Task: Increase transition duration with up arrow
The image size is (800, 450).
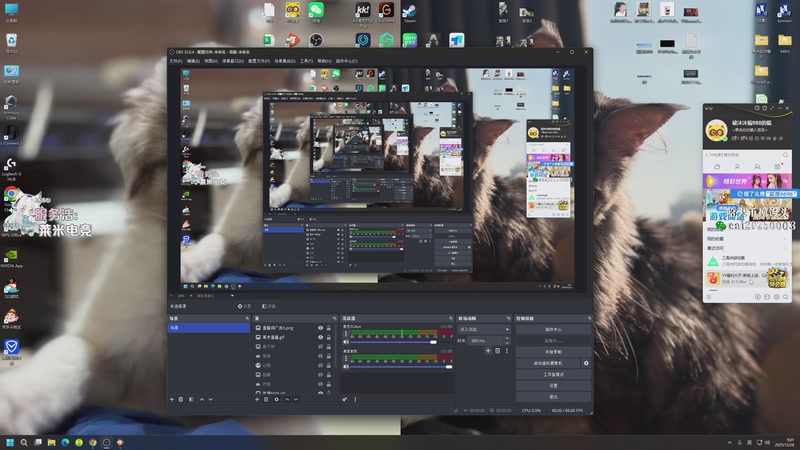Action: point(507,338)
